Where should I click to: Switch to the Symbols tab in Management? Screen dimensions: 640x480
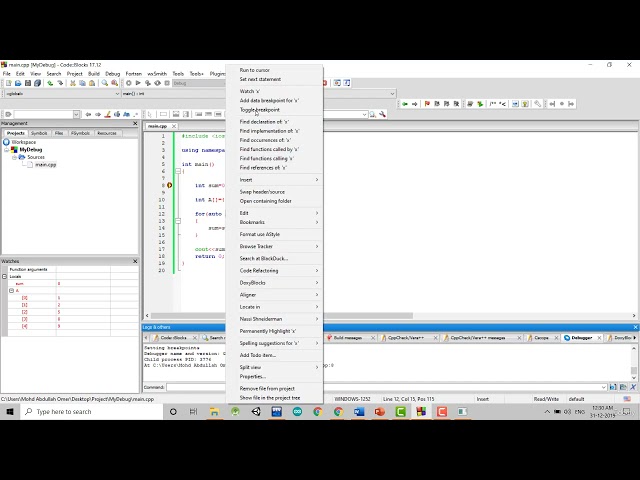click(x=39, y=133)
